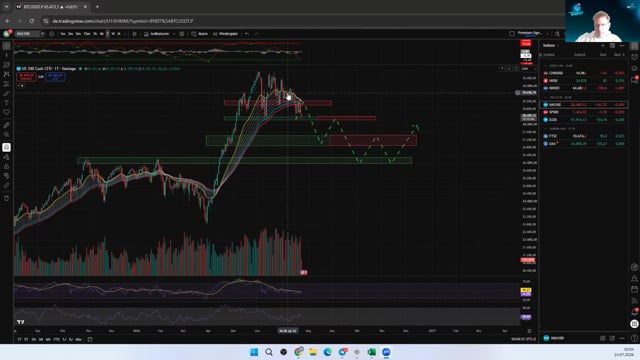Select the 6M date range
The width and height of the screenshot is (640, 360).
pyautogui.click(x=48, y=339)
